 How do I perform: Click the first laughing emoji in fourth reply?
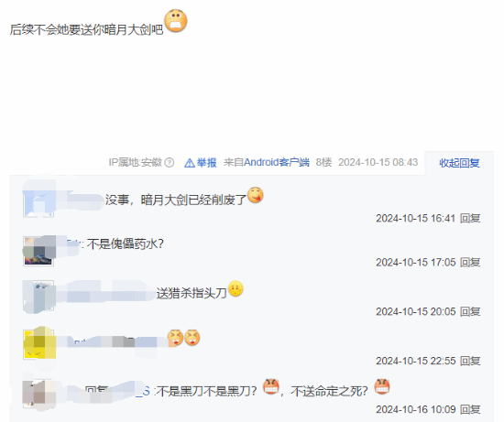(175, 338)
